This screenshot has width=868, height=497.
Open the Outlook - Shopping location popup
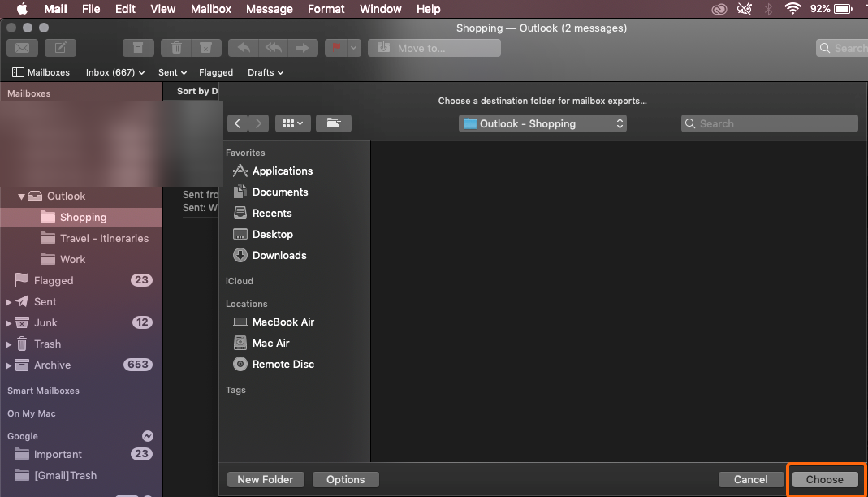point(542,124)
